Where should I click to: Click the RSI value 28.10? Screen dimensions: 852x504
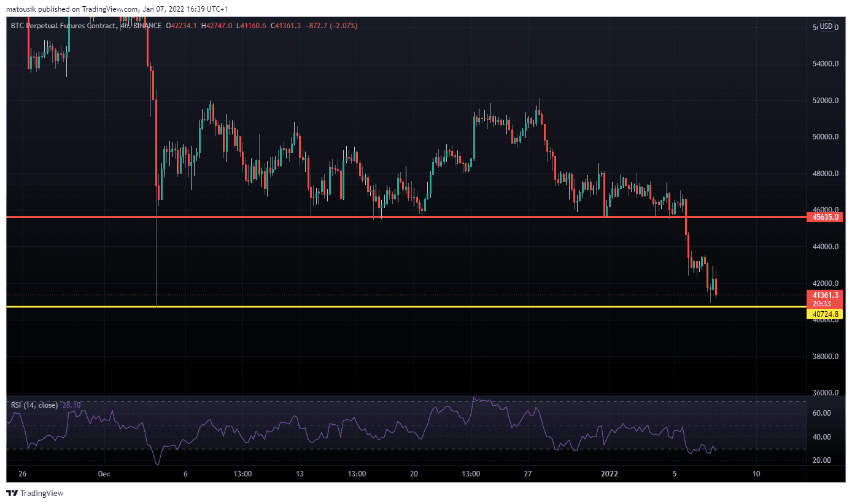pos(71,405)
